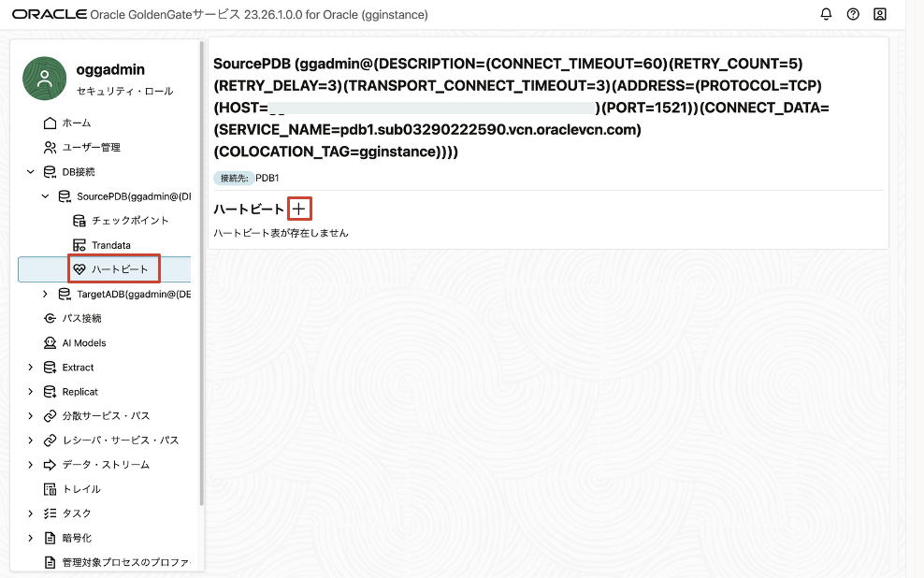The width and height of the screenshot is (924, 578).
Task: Expand the Replicat section
Action: (x=31, y=392)
